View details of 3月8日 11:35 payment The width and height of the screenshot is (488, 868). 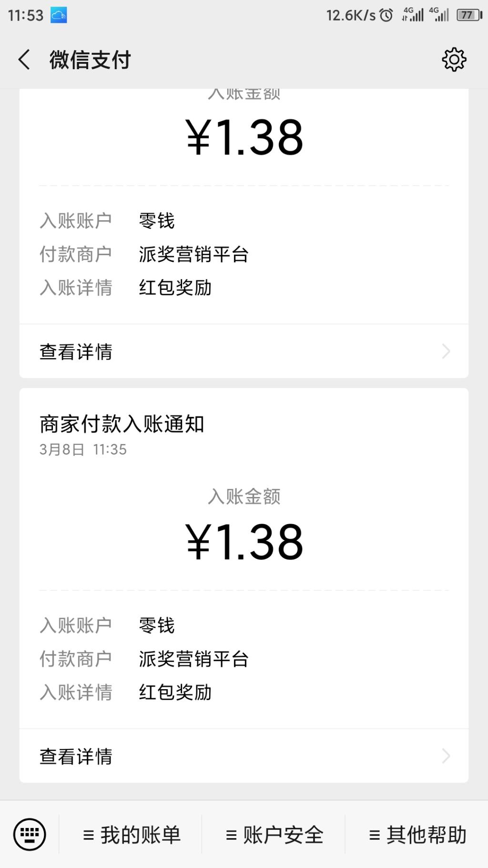click(76, 756)
